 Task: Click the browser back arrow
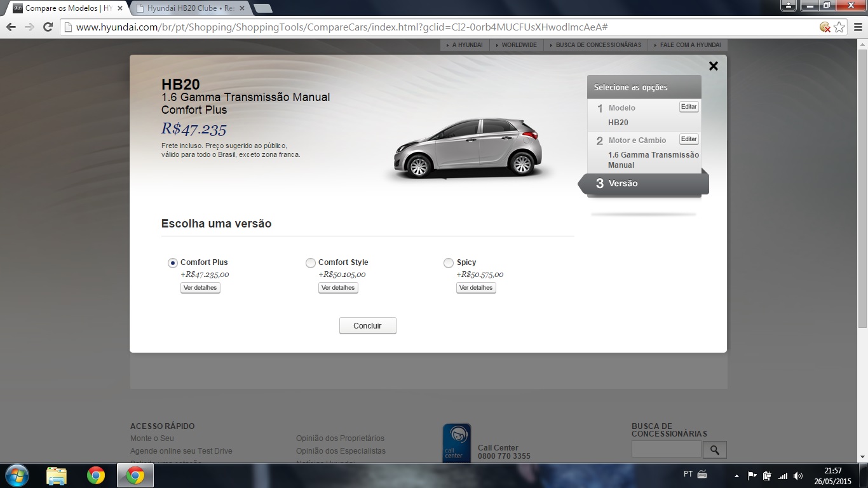[11, 27]
